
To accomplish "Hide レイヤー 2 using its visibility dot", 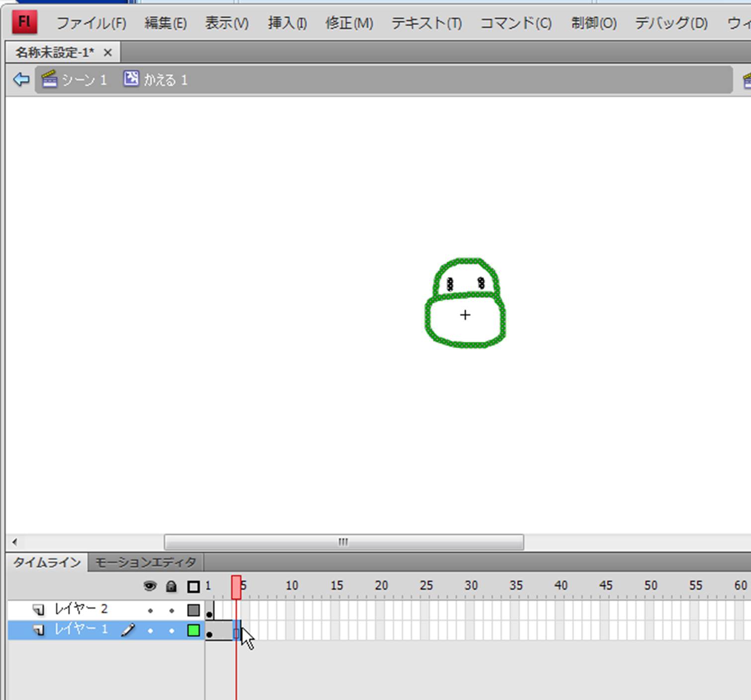I will (150, 611).
